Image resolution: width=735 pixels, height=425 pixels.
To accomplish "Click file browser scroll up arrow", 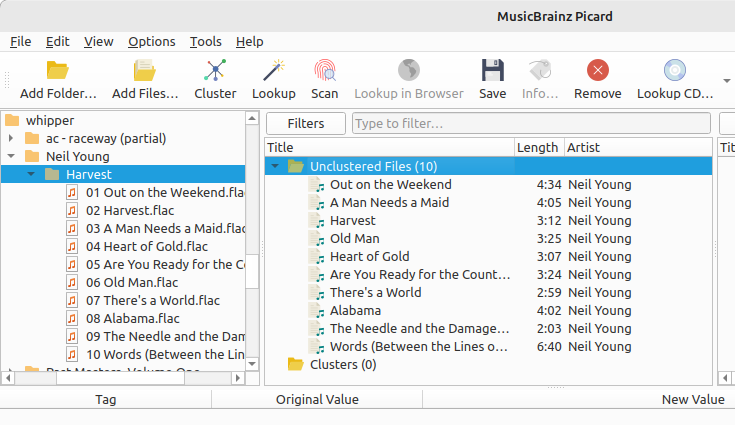I will [252, 119].
